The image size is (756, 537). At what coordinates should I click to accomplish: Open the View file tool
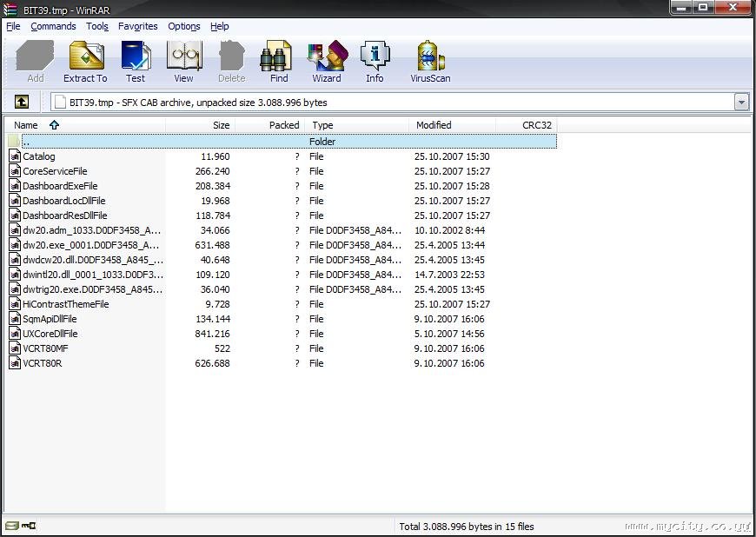(x=183, y=61)
